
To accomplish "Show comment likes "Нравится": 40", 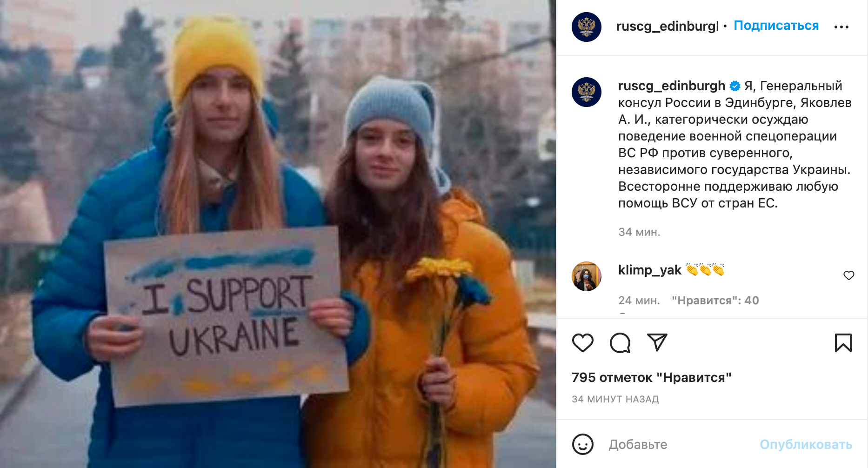I will [715, 301].
